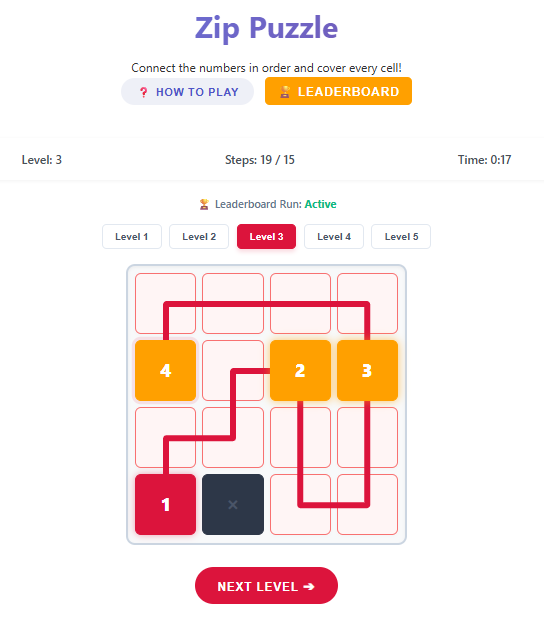Select the orange cell numbered 4
The height and width of the screenshot is (618, 544).
[x=166, y=370]
